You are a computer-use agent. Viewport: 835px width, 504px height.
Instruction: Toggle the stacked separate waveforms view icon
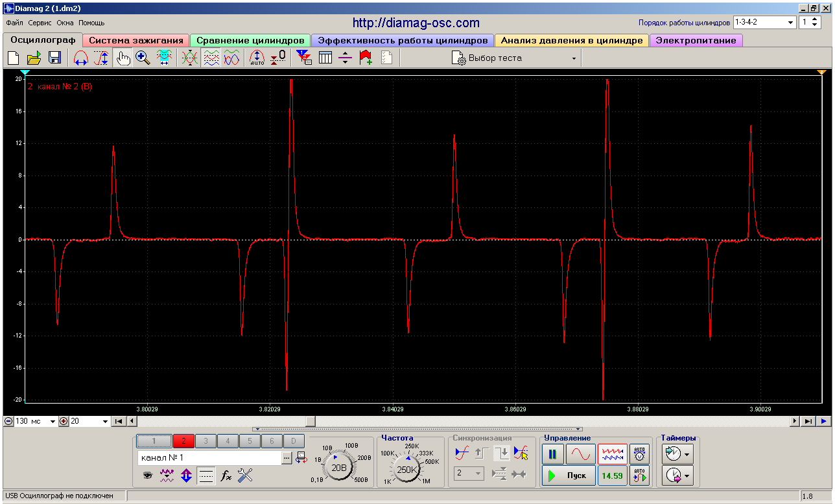[x=211, y=58]
